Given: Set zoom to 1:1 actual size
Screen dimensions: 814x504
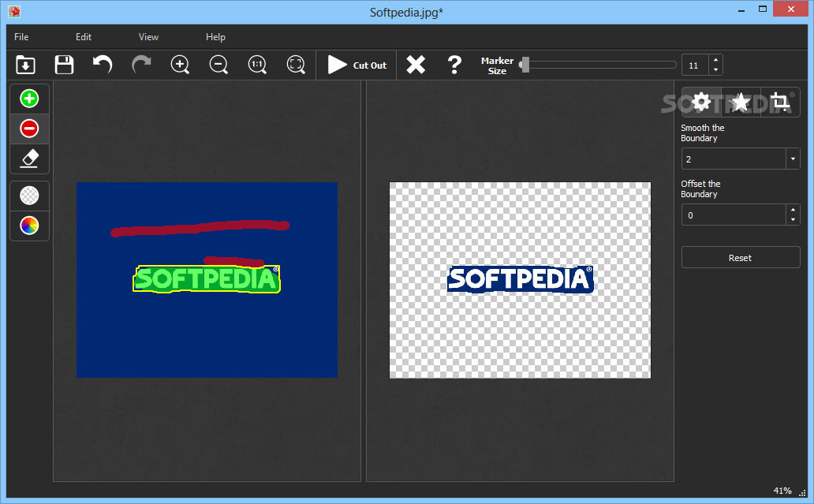Looking at the screenshot, I should point(257,65).
